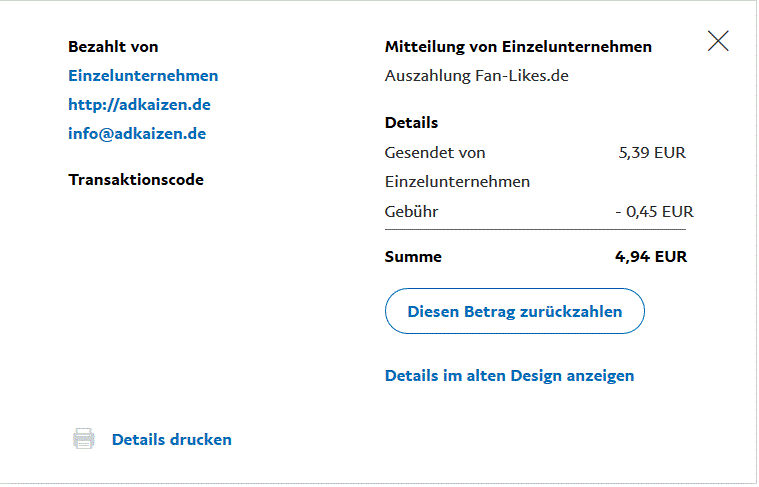Viewport: 759px width, 487px height.
Task: Open the Einzelunternehmen payer link
Action: click(x=143, y=76)
